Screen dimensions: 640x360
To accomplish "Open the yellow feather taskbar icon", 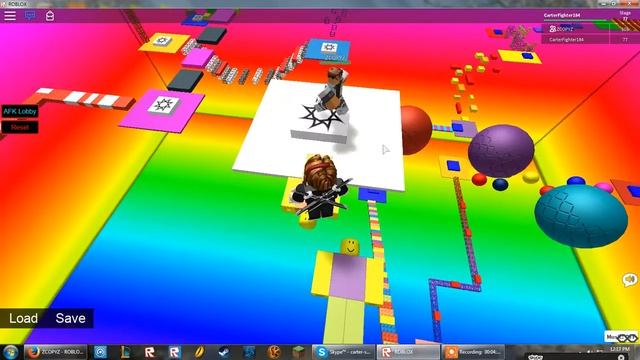I will [x=199, y=352].
